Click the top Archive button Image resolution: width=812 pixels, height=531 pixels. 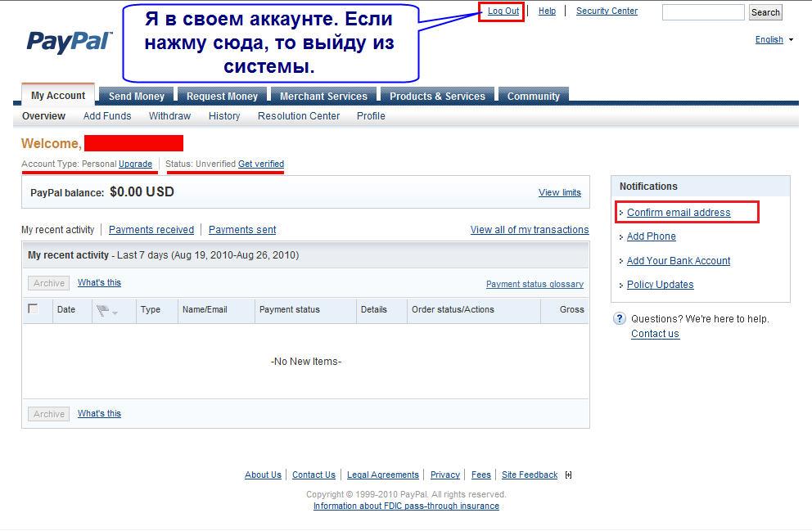point(48,283)
